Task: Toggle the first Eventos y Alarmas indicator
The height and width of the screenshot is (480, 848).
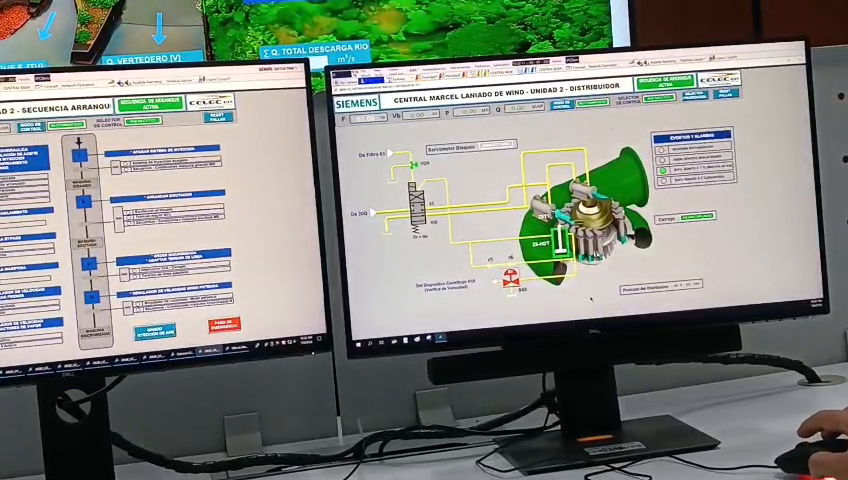Action: (660, 150)
